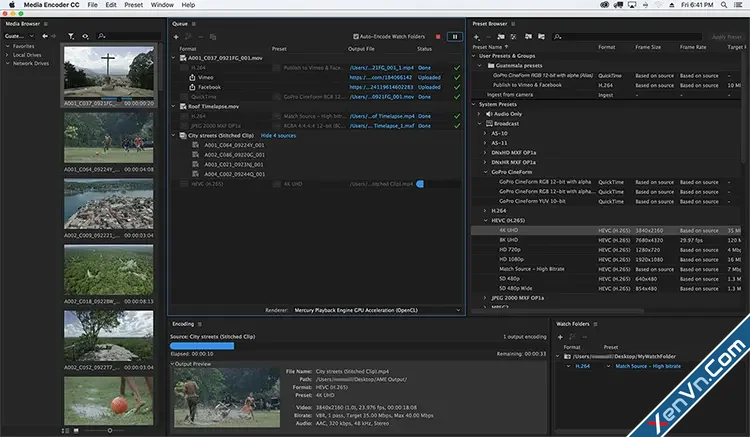Open the Vimeo upload URL link
Viewport: 750px width, 437px height.
(380, 77)
